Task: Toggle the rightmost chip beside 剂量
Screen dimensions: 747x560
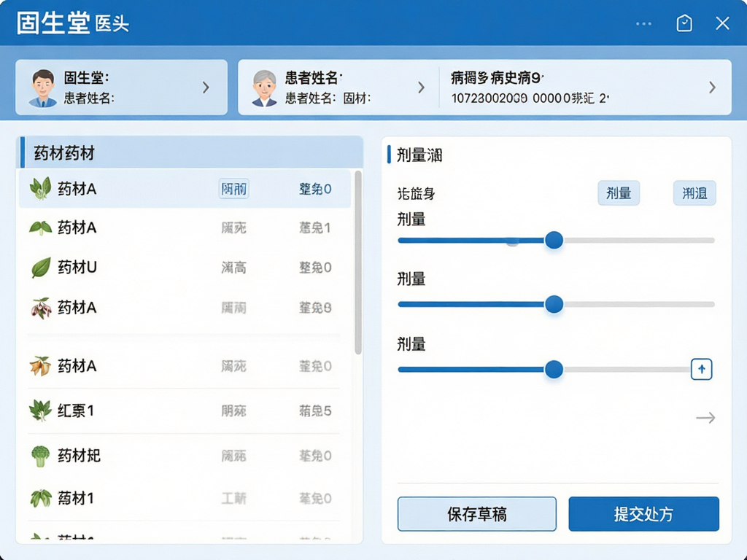Action: (x=694, y=192)
